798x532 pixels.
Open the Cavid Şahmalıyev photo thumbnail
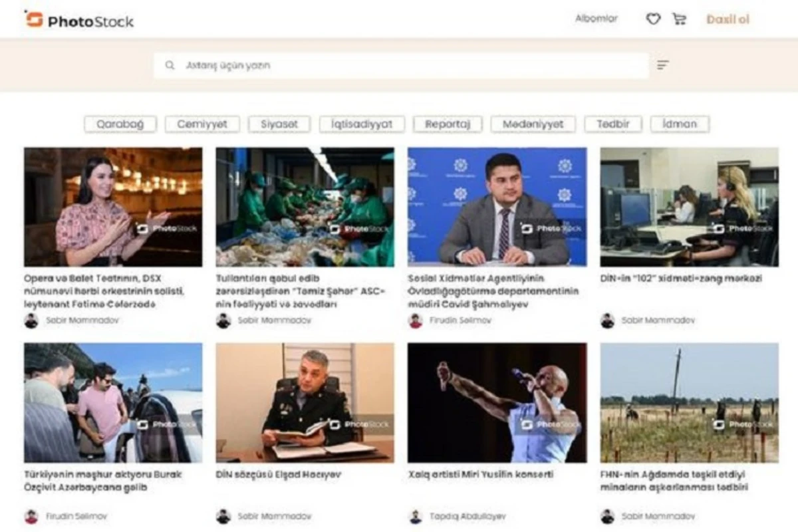(497, 207)
